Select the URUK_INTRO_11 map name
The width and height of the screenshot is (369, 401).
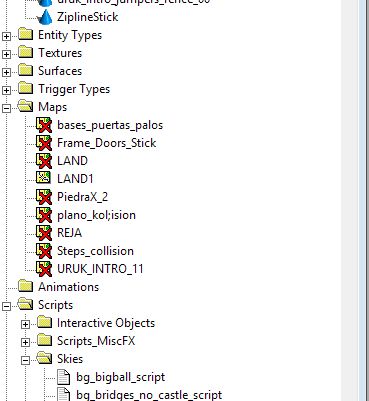100,269
